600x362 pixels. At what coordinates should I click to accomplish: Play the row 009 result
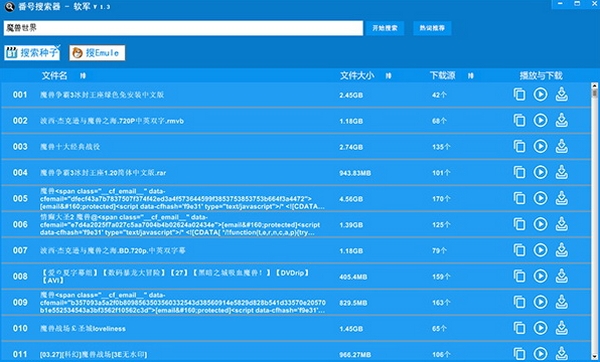click(540, 302)
